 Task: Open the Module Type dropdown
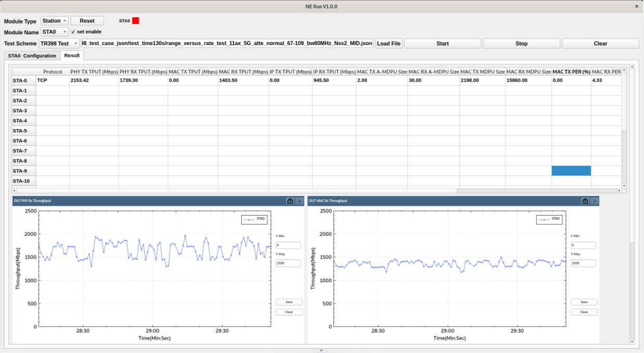tap(55, 21)
